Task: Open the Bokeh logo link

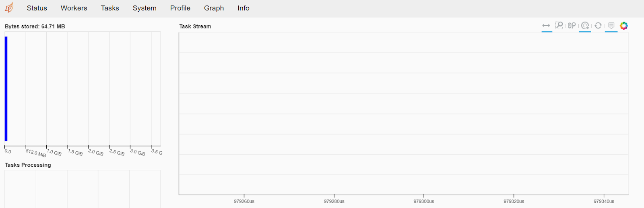Action: [624, 26]
